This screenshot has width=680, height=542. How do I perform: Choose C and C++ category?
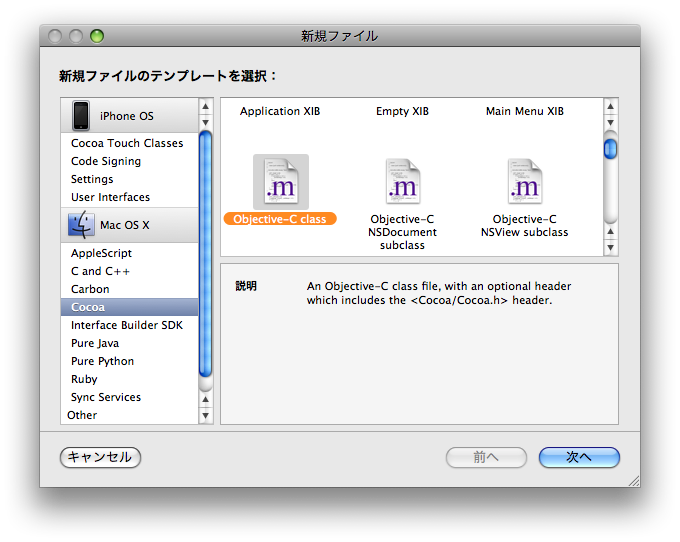coord(130,271)
